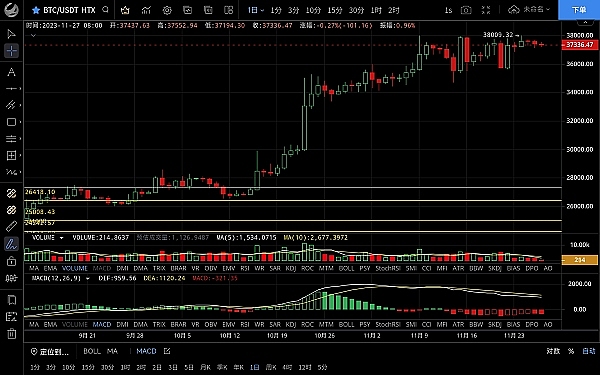
Task: Select the text annotation tool
Action: 11,72
